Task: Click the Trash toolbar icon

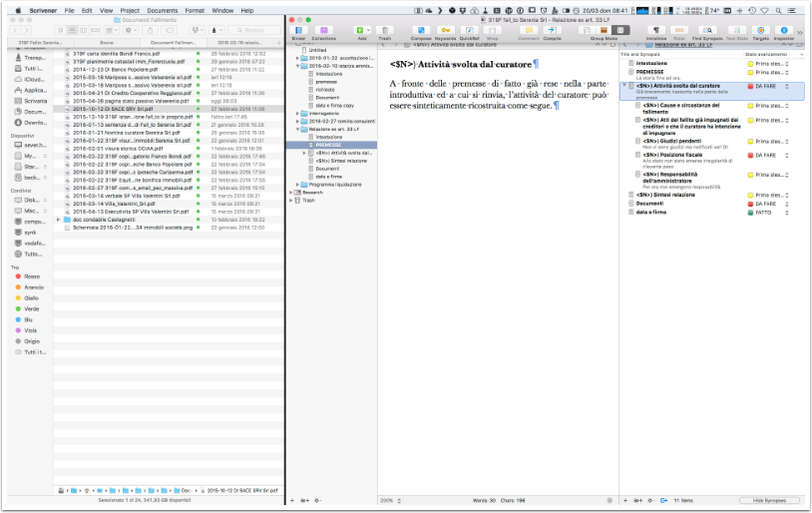Action: click(x=385, y=31)
